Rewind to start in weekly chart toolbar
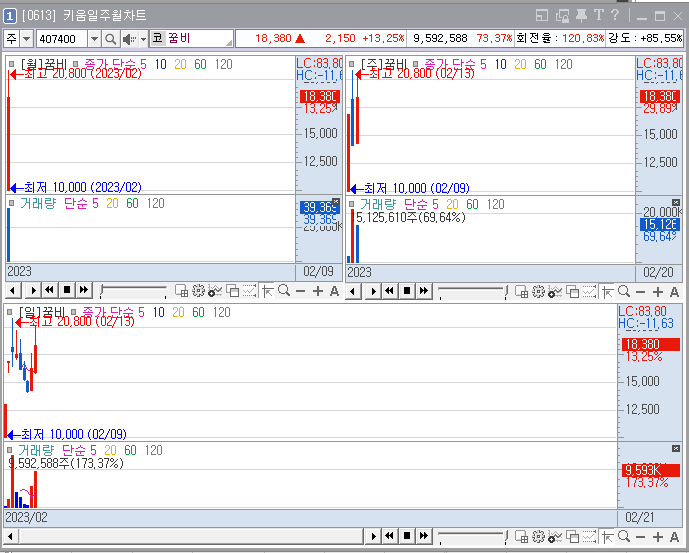The image size is (689, 553). [x=389, y=291]
